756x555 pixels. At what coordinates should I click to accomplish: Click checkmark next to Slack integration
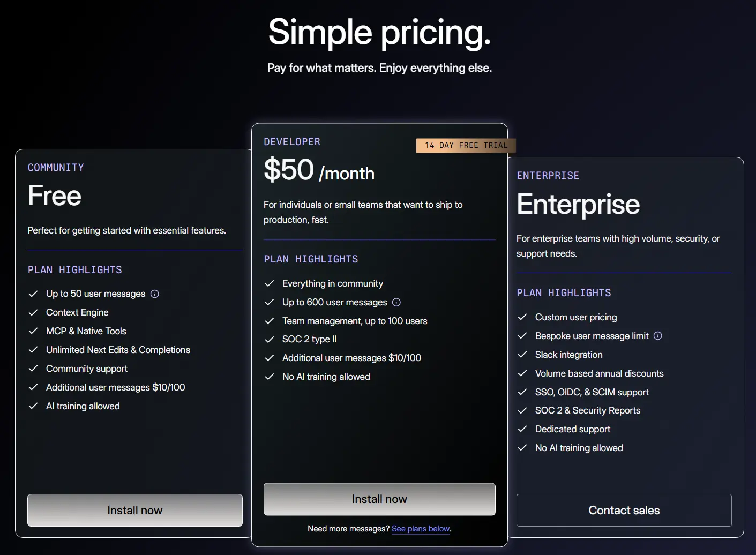[522, 355]
